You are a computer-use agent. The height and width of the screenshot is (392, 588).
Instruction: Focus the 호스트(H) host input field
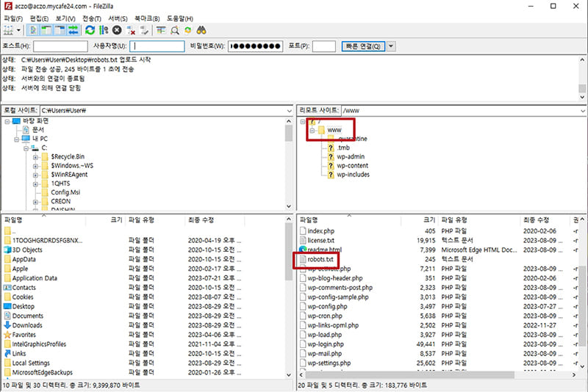click(x=60, y=46)
